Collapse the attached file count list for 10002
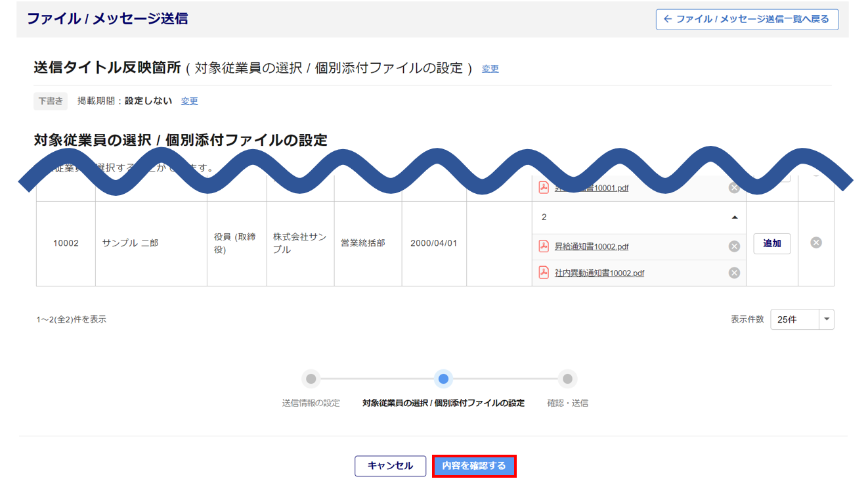The image size is (868, 481). 734,218
